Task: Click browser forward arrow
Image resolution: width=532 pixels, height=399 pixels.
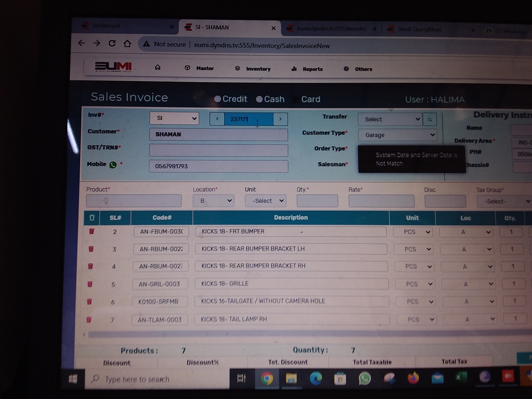Action: click(x=97, y=43)
